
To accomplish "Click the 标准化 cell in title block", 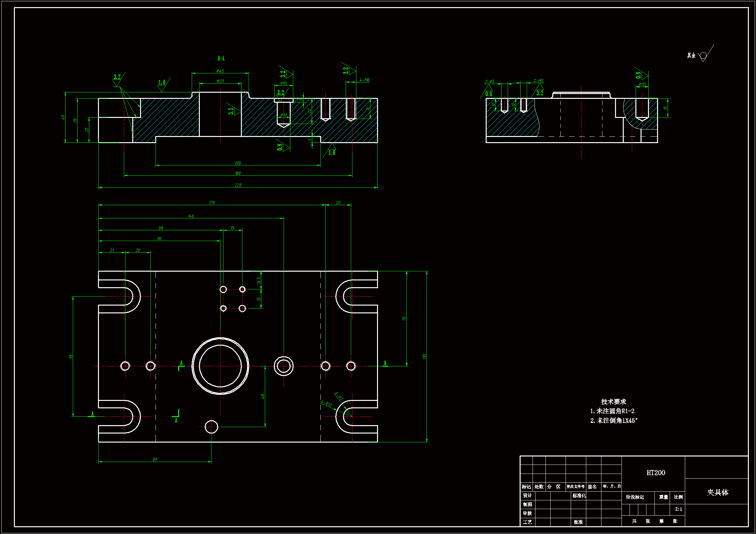I will (x=579, y=496).
